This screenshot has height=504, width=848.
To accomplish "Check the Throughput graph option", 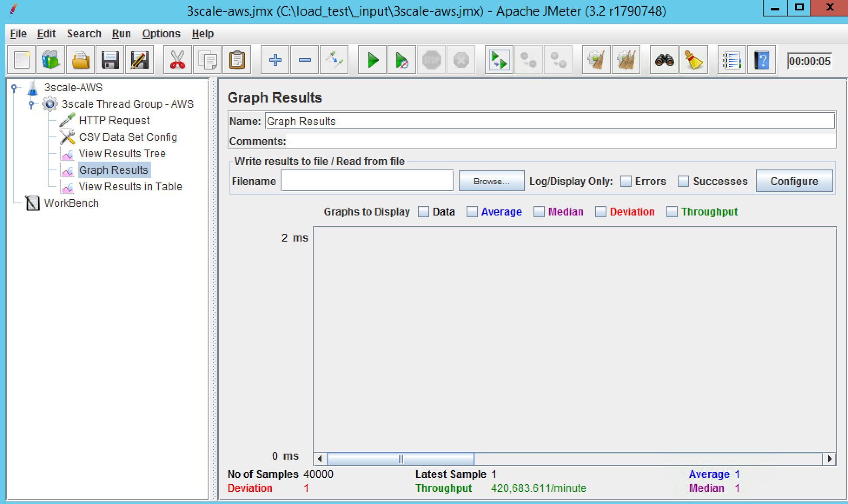I will pos(672,212).
